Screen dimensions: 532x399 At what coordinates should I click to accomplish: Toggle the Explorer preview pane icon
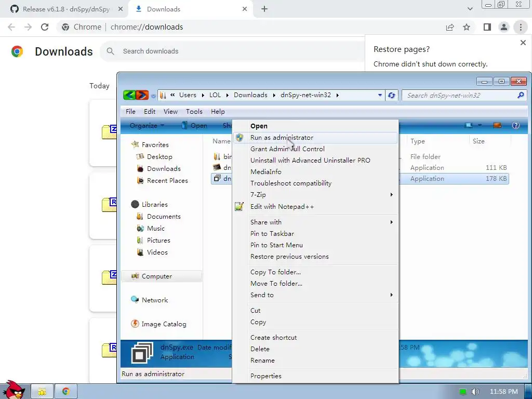point(497,126)
